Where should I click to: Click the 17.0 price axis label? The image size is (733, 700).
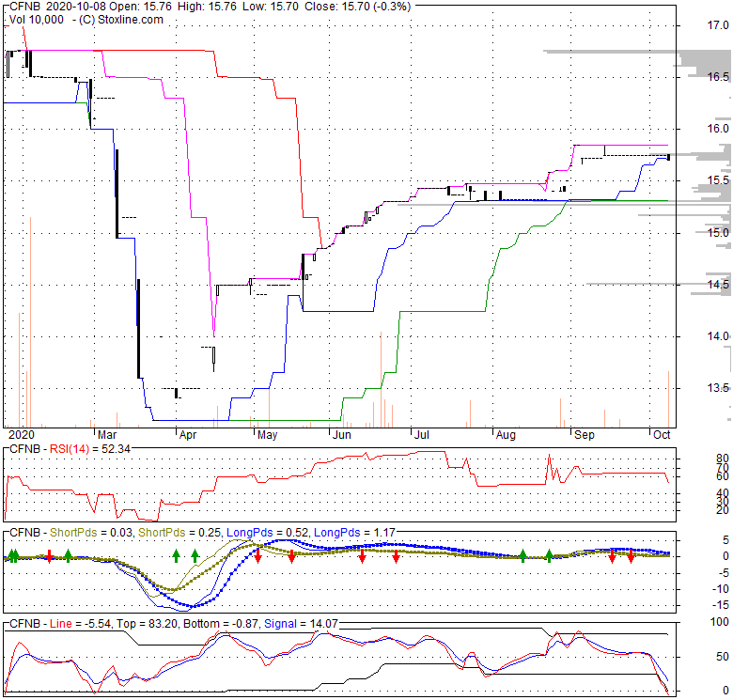(x=718, y=25)
